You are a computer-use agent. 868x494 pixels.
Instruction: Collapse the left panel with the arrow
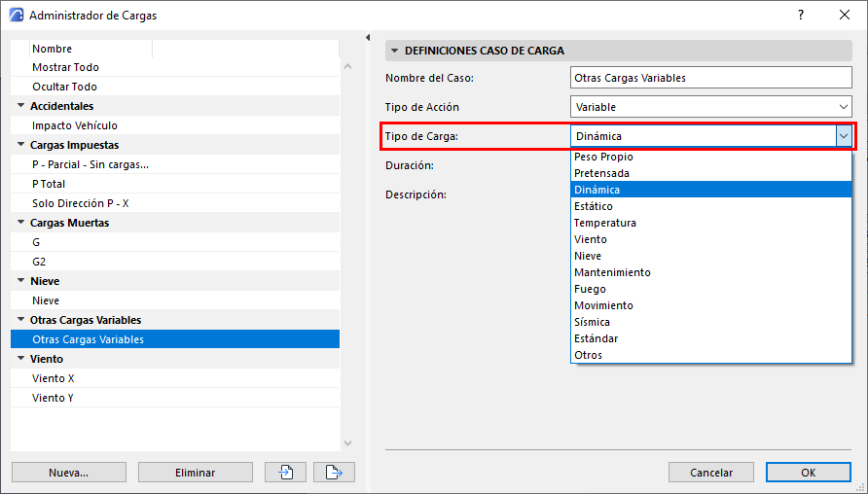click(369, 38)
